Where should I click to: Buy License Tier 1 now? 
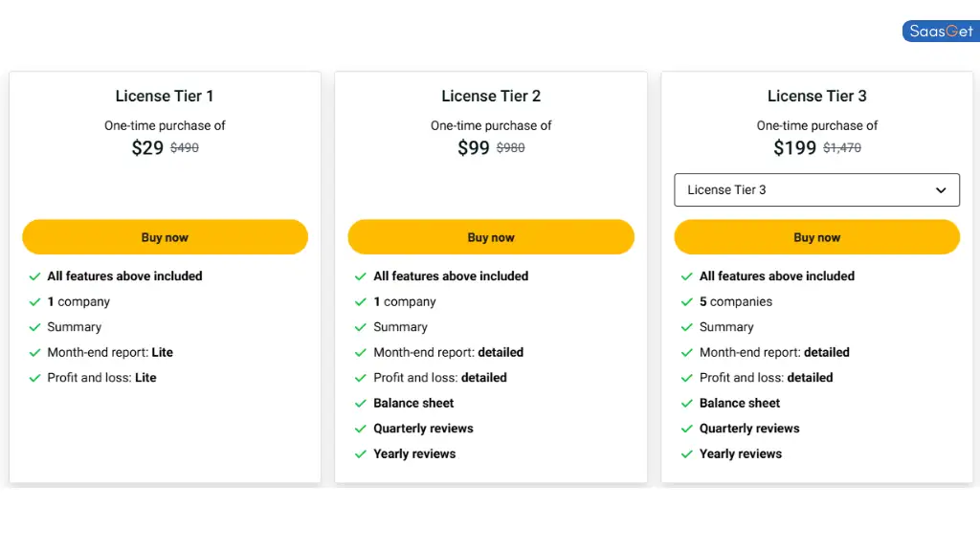coord(165,237)
